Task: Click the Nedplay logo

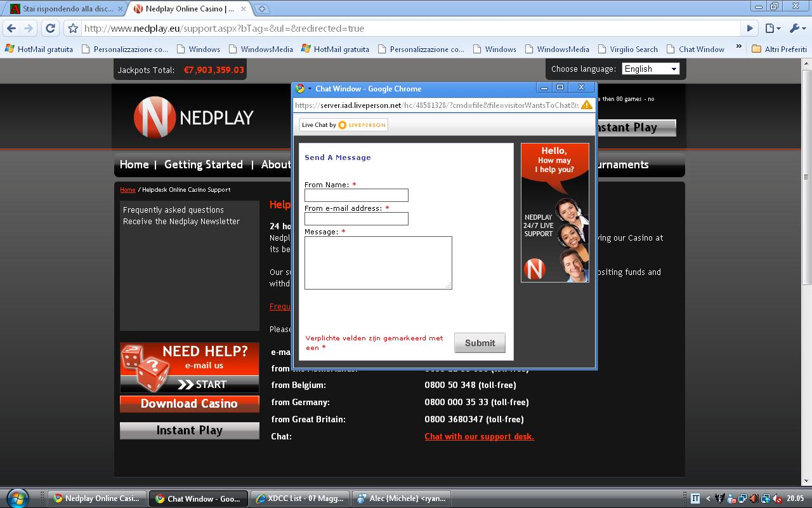Action: click(x=193, y=117)
